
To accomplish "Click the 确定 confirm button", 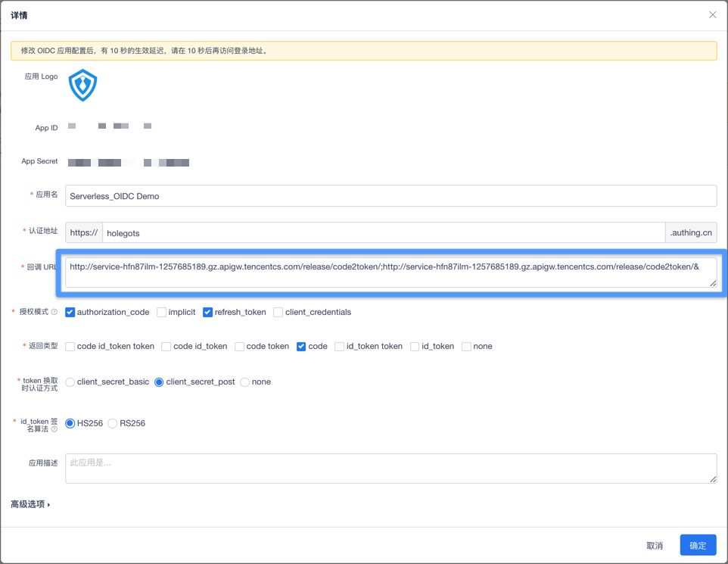I will (x=698, y=545).
